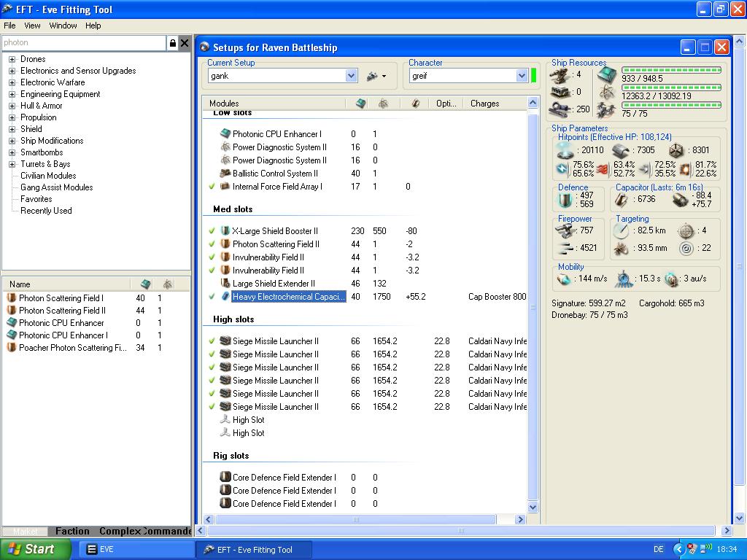Viewport: 747px width, 560px height.
Task: Open the Character dropdown showing greif
Action: pos(522,76)
